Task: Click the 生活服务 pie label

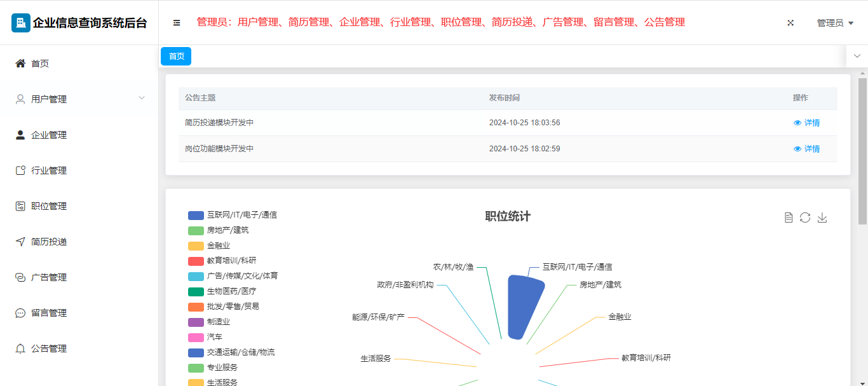Action: tap(376, 359)
